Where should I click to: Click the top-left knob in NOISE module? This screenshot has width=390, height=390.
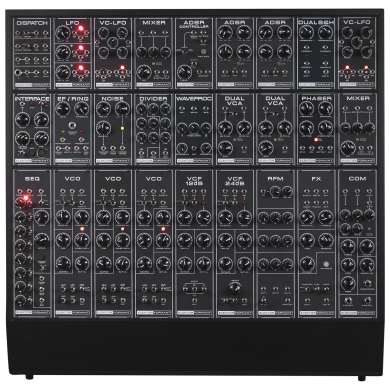tap(103, 108)
